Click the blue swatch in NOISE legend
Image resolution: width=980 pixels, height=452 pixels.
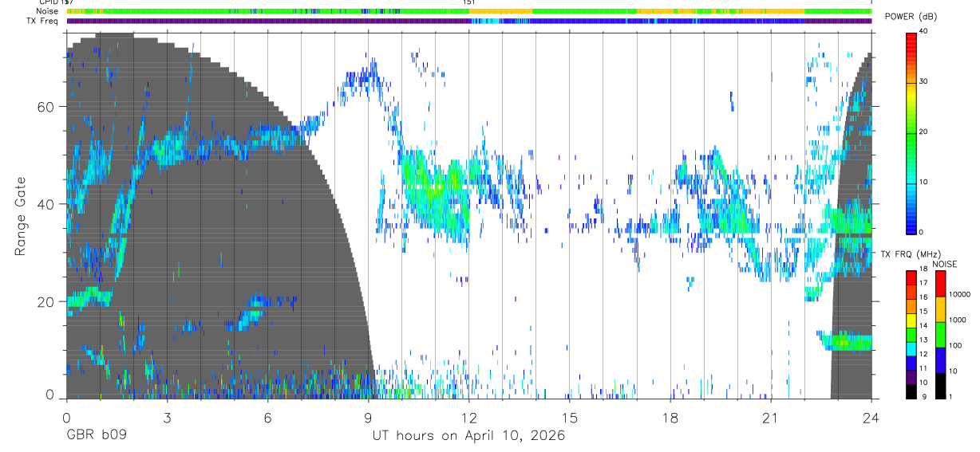point(941,360)
